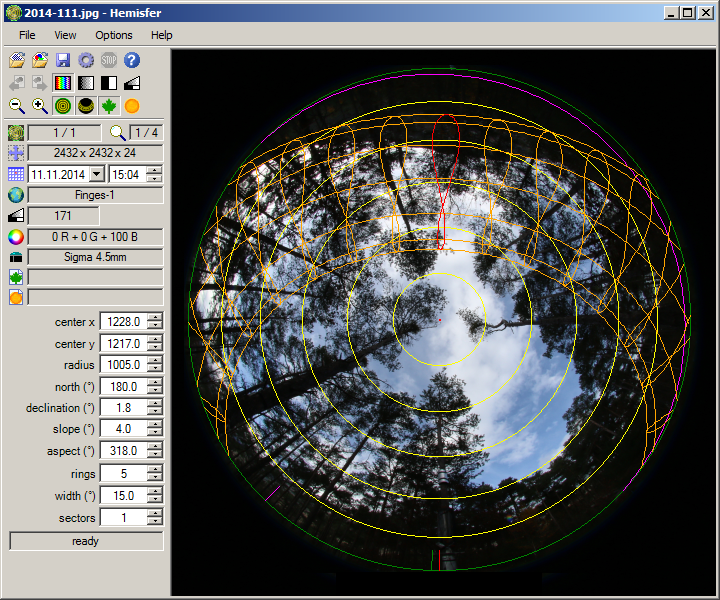Toggle the concentric rings overlay button
The image size is (720, 600).
63,106
